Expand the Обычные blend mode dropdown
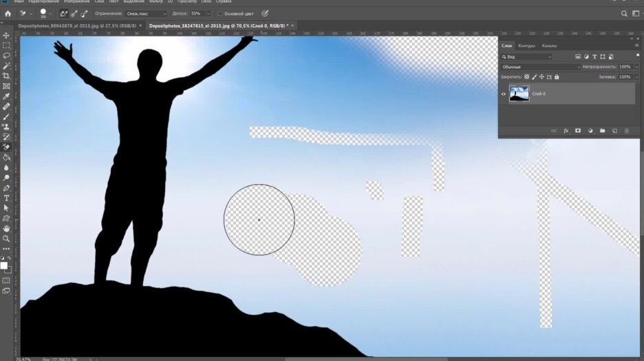Image resolution: width=644 pixels, height=361 pixels. [539, 67]
